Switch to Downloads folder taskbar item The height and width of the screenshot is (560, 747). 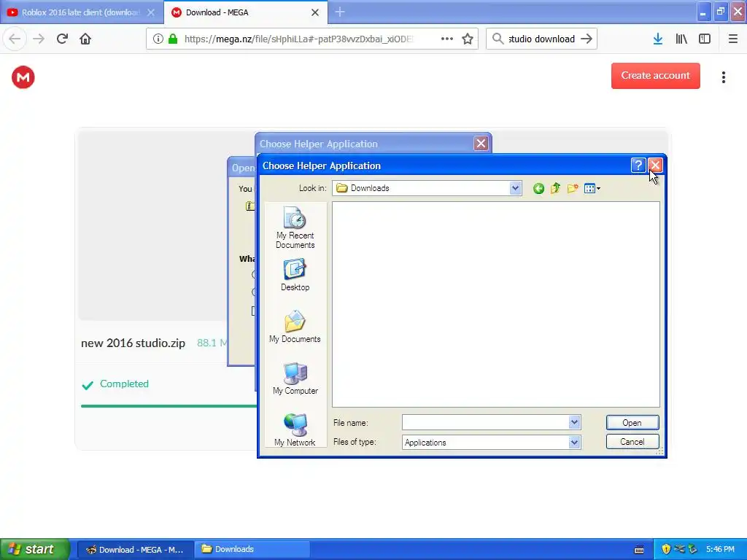[x=252, y=550]
